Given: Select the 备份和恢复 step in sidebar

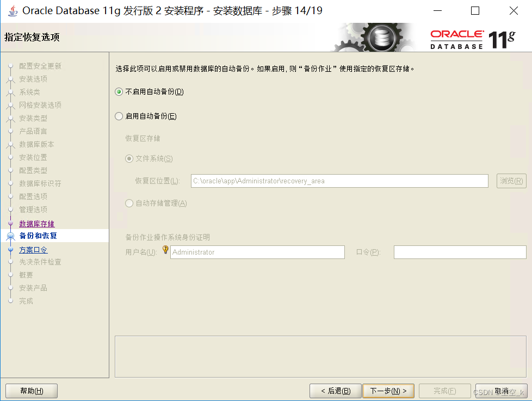Looking at the screenshot, I should (x=39, y=236).
